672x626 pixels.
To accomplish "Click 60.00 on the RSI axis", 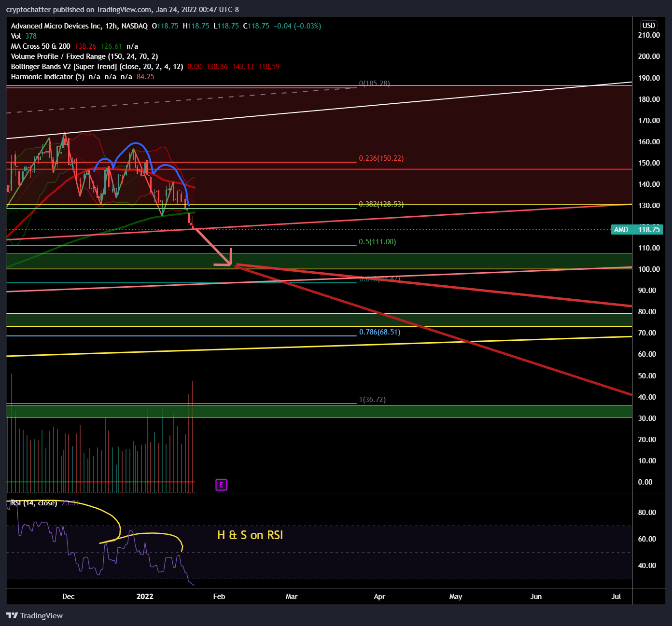I will (x=647, y=539).
